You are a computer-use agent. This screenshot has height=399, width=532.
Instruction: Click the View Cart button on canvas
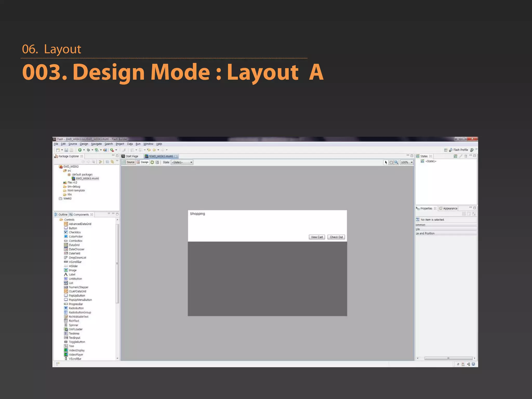click(317, 237)
